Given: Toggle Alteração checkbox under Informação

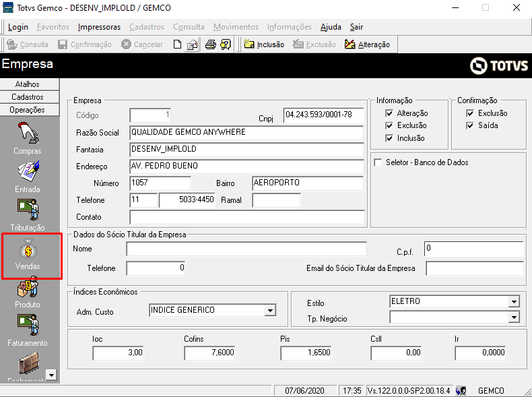Looking at the screenshot, I should pos(389,113).
